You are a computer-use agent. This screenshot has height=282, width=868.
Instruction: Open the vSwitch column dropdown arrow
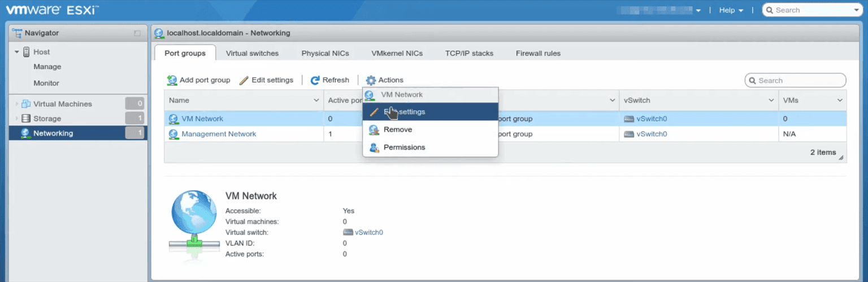coord(771,101)
